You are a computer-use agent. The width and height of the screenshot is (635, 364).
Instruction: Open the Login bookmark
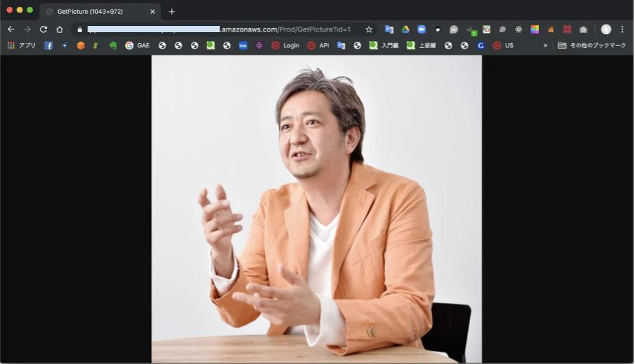coord(285,45)
